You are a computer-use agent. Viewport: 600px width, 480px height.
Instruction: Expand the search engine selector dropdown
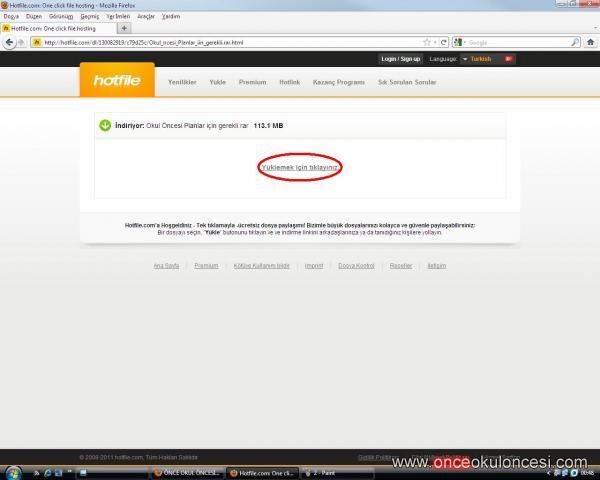coord(460,42)
